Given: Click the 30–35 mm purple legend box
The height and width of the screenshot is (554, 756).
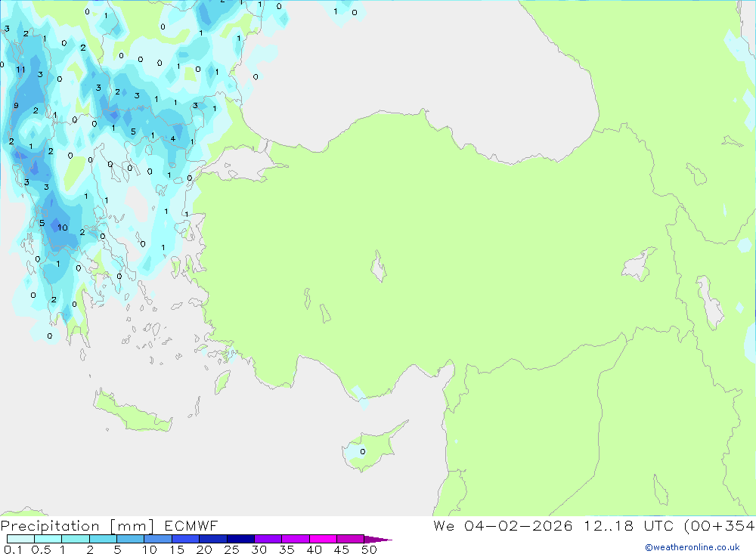Looking at the screenshot, I should [x=268, y=539].
